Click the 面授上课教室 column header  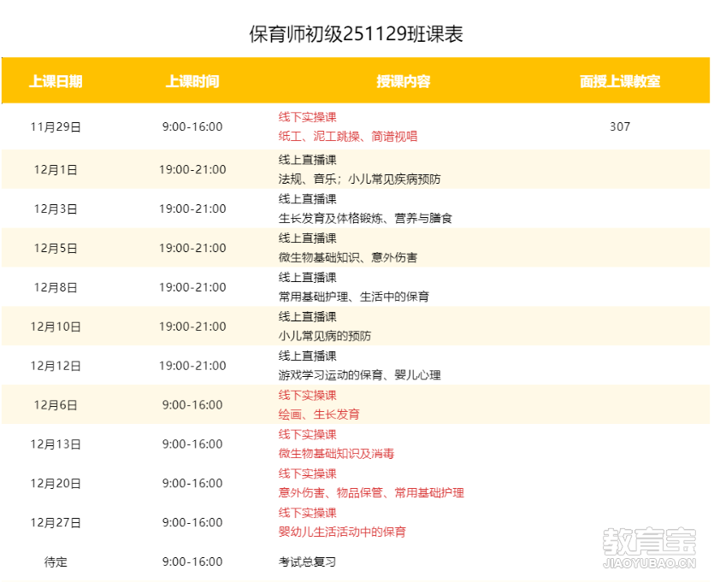click(x=620, y=81)
